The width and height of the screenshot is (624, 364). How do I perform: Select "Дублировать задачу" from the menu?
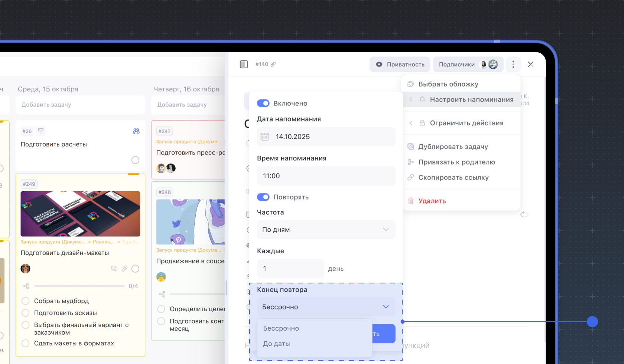pos(453,147)
